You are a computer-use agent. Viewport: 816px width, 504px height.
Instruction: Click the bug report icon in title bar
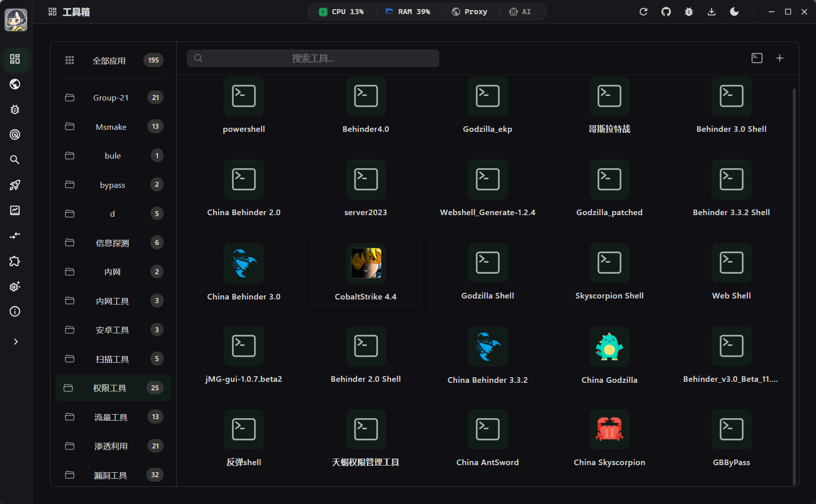[689, 12]
